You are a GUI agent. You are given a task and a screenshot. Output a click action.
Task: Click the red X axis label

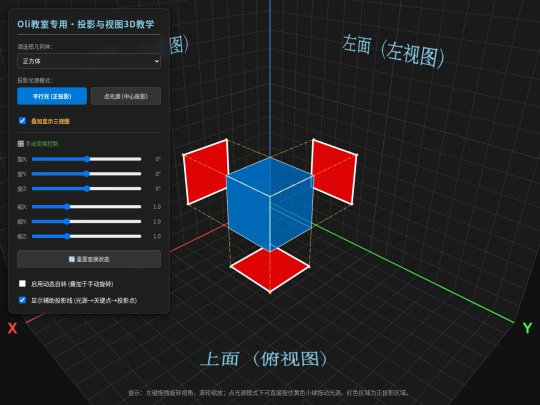(12, 328)
